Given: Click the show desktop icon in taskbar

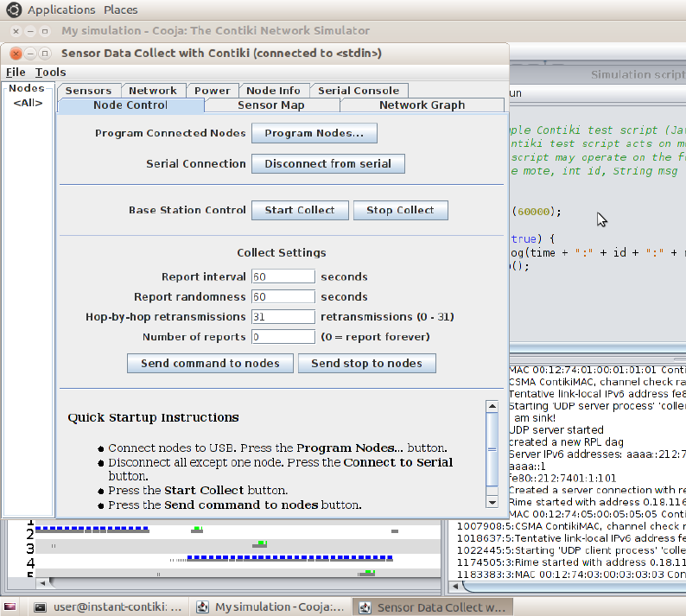Looking at the screenshot, I should [x=10, y=607].
